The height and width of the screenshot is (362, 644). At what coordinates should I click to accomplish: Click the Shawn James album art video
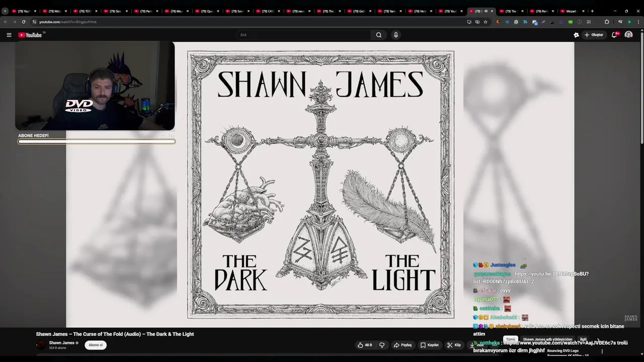(320, 185)
